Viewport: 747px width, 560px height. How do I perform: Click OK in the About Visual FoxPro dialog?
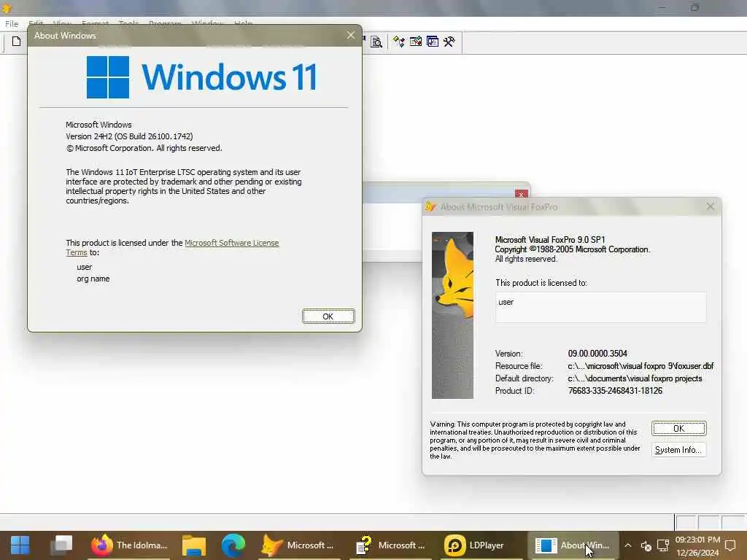click(679, 429)
